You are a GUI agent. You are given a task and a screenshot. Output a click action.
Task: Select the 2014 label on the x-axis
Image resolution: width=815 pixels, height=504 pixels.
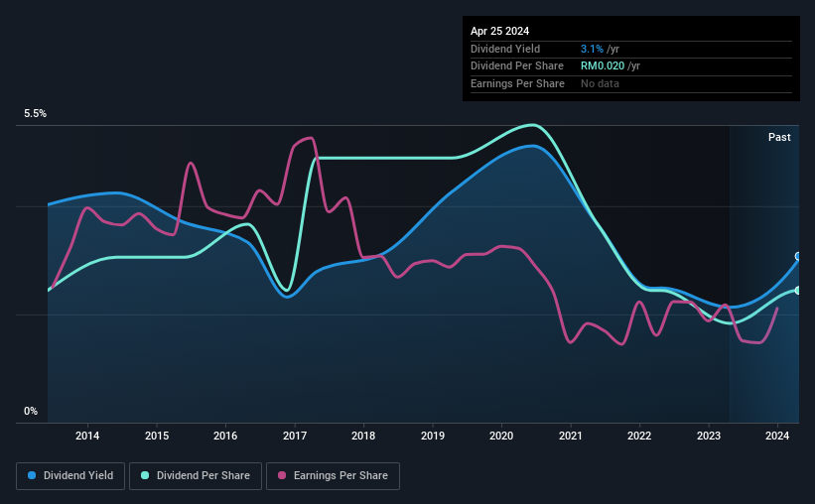pos(87,436)
